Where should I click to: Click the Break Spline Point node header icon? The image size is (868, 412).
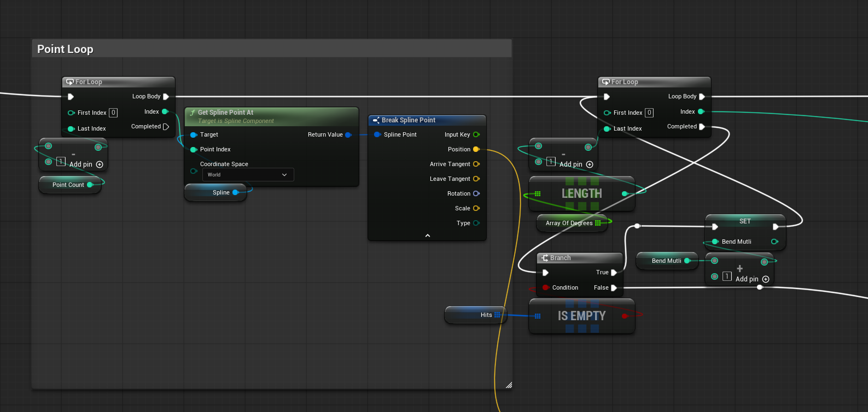pos(376,120)
